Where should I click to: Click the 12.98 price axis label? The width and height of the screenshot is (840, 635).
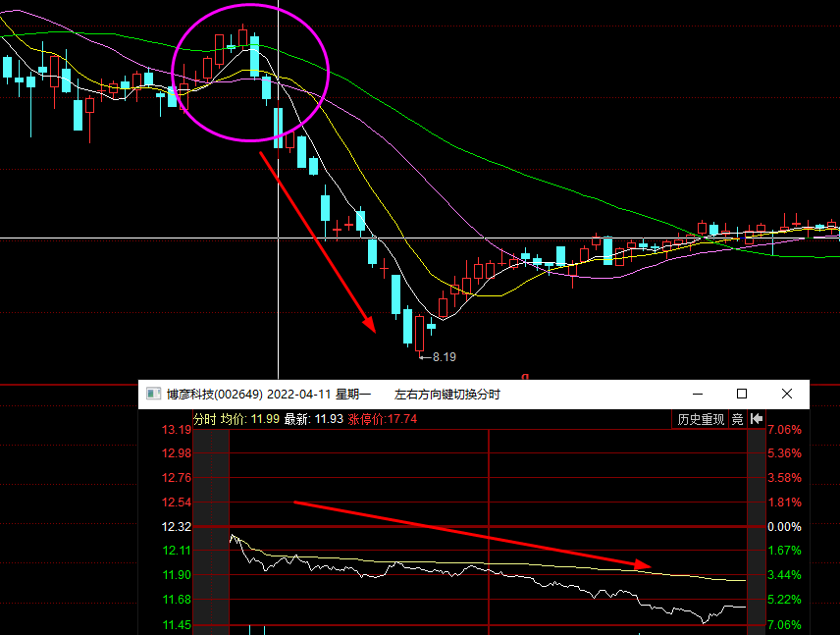pyautogui.click(x=177, y=453)
